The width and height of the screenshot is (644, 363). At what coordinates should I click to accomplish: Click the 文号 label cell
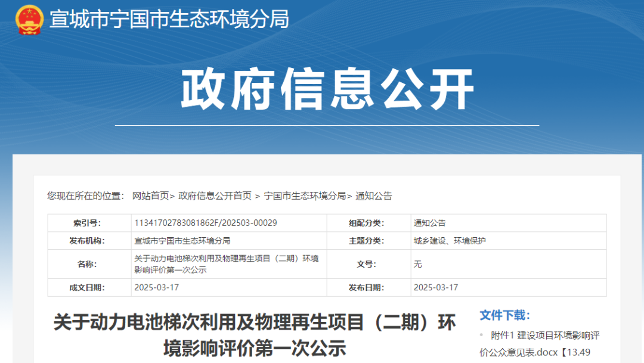coord(369,264)
